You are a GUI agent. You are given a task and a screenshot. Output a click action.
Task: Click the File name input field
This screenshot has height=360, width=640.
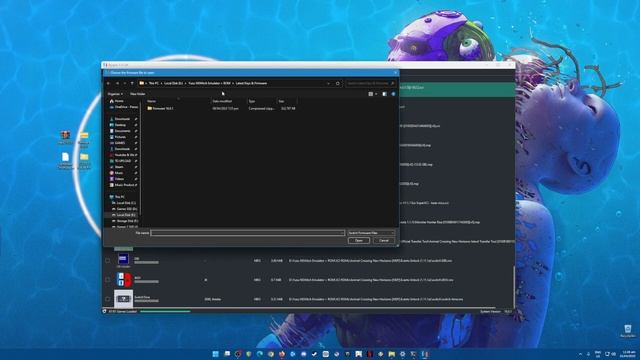point(248,233)
